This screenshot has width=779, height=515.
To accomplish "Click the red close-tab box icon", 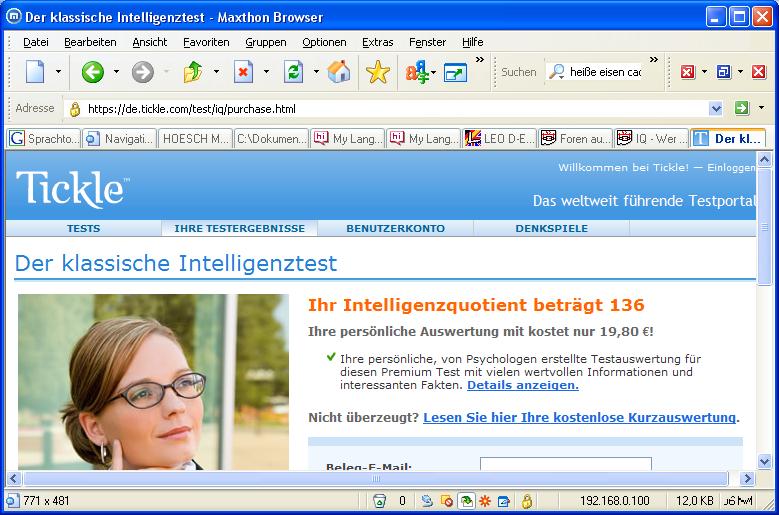I will click(688, 72).
